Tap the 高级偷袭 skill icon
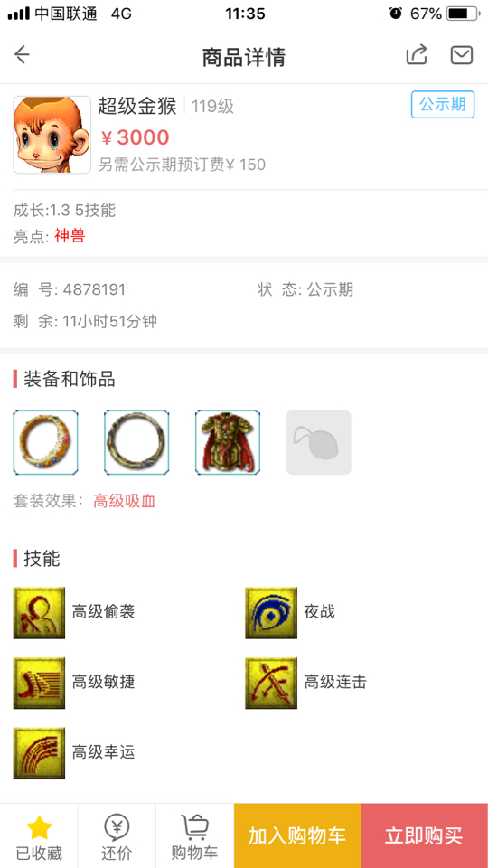The height and width of the screenshot is (868, 488). [39, 613]
